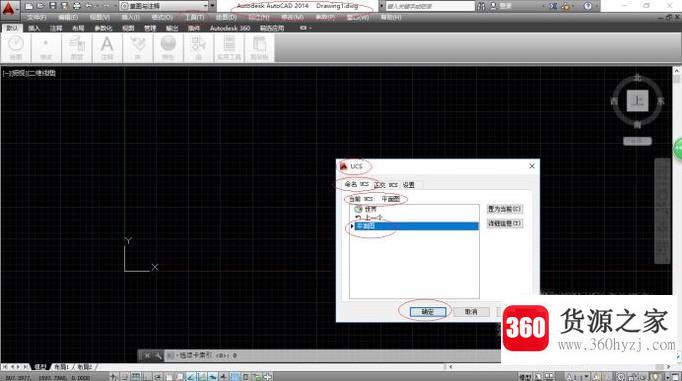
Task: Click the Save quick access icon
Action: pyautogui.click(x=53, y=6)
